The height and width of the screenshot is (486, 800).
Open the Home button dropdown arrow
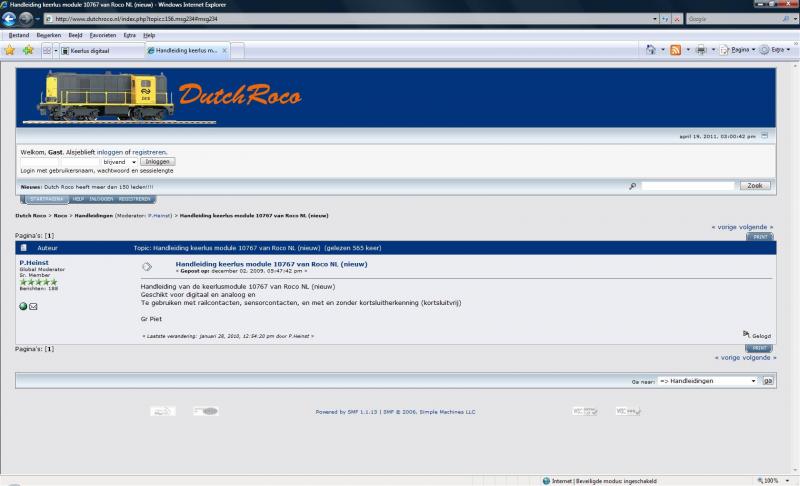coord(663,49)
